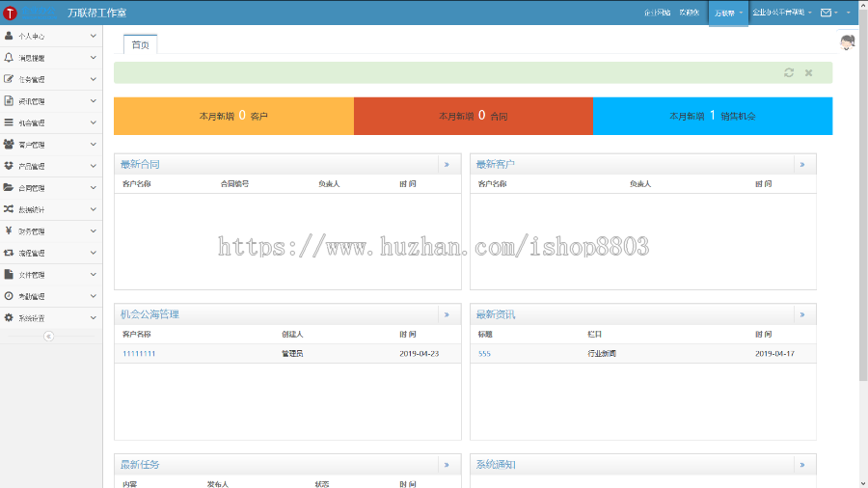Screen dimensions: 868x488
Task: Click 栏目 column header in 最新资讯
Action: tap(594, 335)
